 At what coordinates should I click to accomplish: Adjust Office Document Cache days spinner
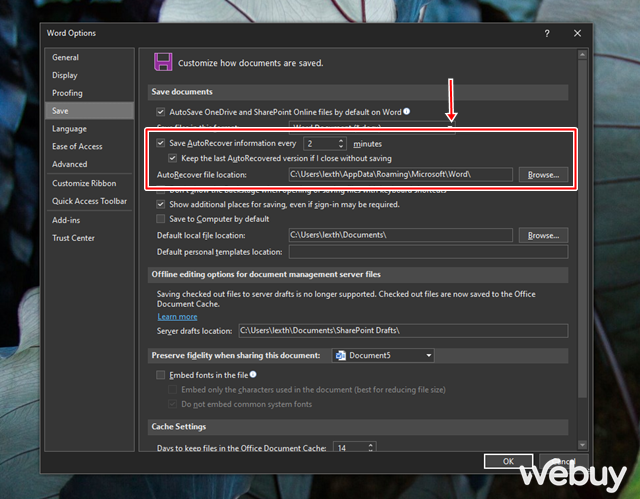(x=369, y=448)
